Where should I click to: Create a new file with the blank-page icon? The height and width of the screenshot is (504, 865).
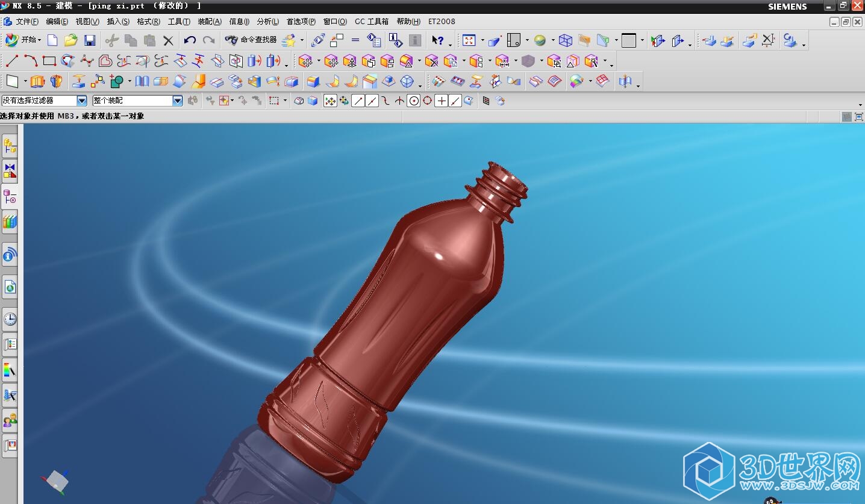pyautogui.click(x=52, y=40)
